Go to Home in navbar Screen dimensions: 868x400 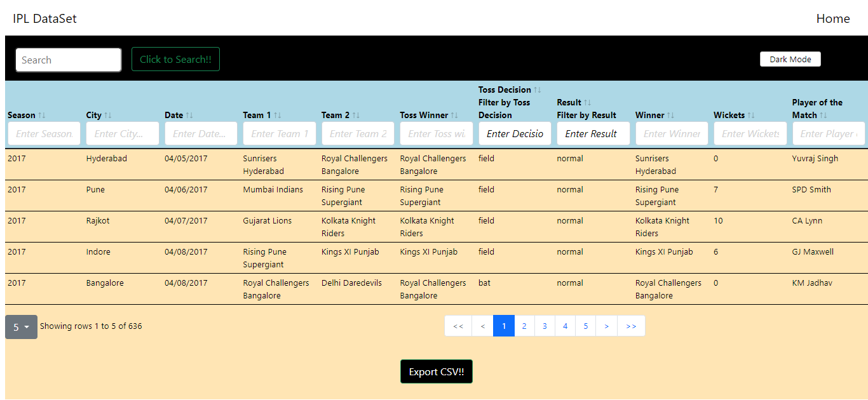(833, 19)
